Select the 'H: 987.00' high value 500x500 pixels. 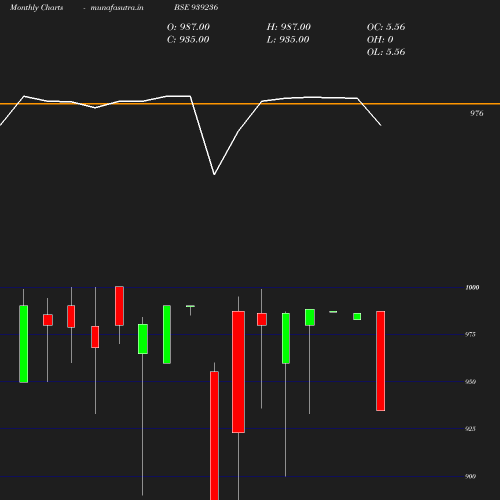click(289, 27)
